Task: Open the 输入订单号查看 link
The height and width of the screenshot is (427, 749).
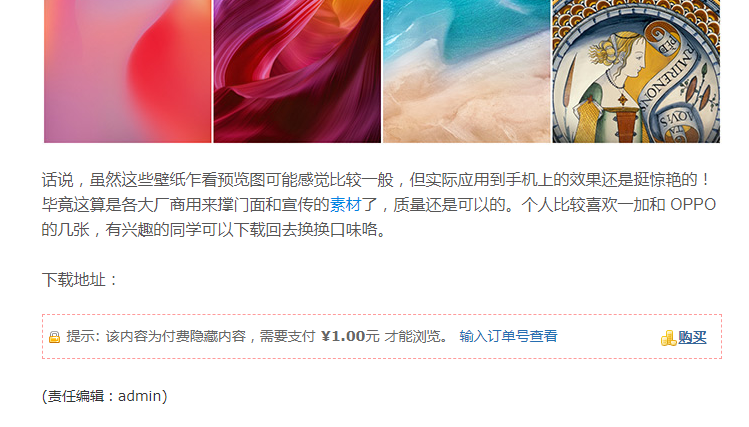Action: (508, 336)
